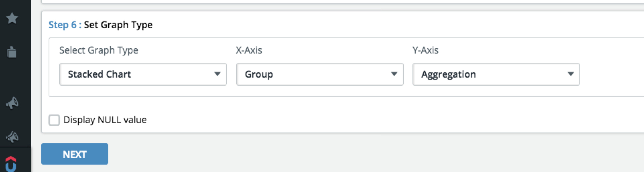This screenshot has width=644, height=173.
Task: Open the Y-Axis 'Aggregation' combo box
Action: pyautogui.click(x=496, y=74)
